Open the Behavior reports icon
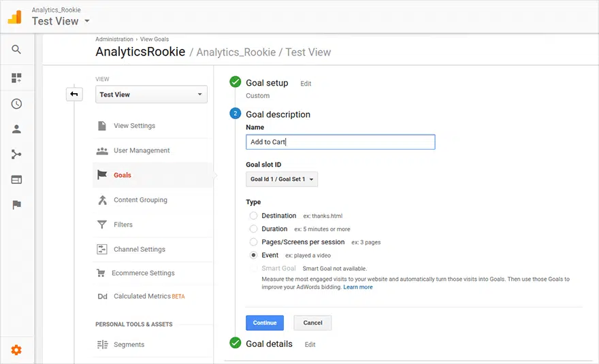599x364 pixels. pos(16,180)
